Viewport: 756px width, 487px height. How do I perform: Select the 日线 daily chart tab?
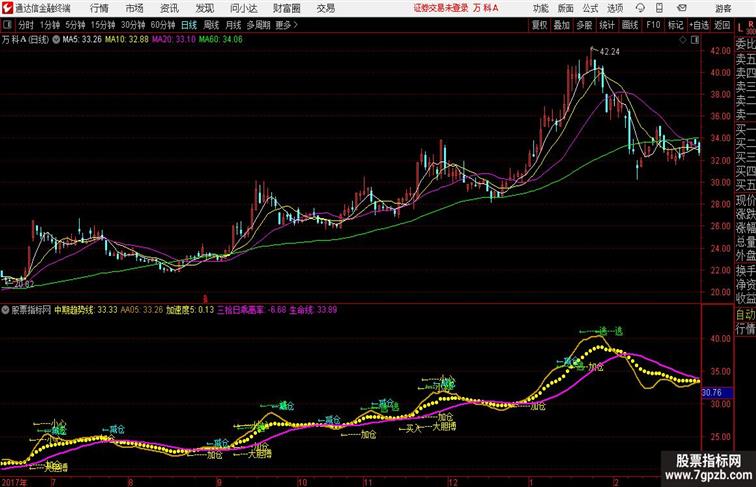click(x=189, y=25)
